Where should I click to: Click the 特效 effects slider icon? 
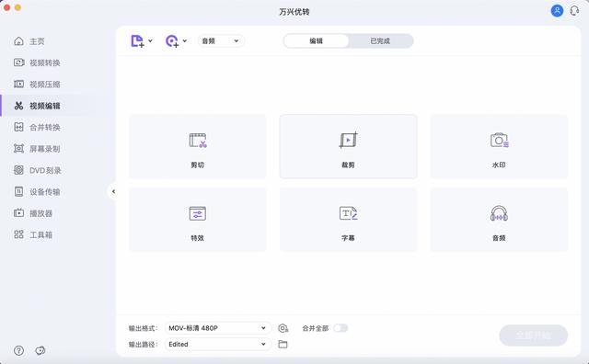[x=198, y=213]
